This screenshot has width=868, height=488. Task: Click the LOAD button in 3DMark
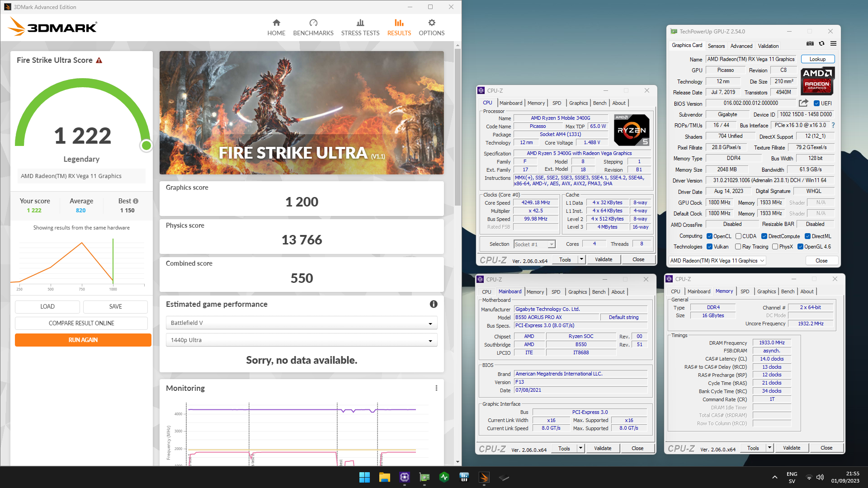point(47,306)
